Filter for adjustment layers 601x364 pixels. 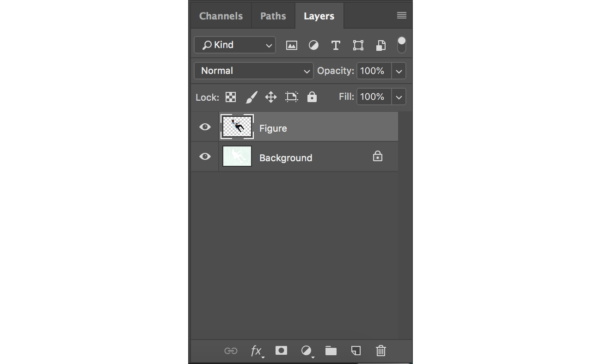point(314,45)
